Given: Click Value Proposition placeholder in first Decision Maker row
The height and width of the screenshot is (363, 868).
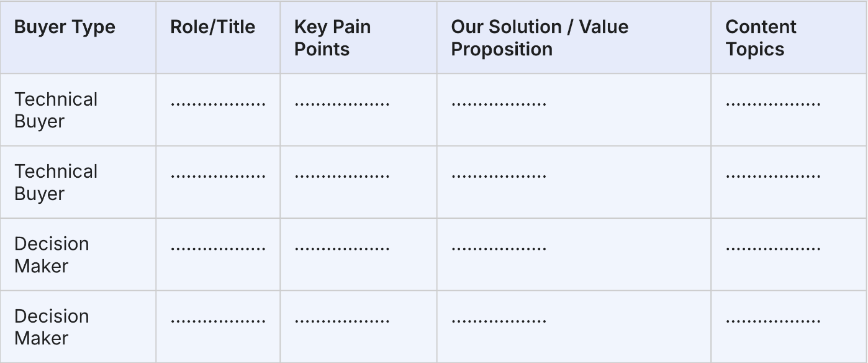Looking at the screenshot, I should click(x=499, y=248).
